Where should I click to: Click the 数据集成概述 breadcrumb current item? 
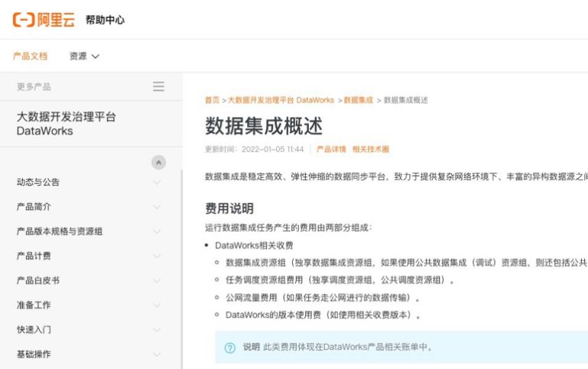click(406, 100)
